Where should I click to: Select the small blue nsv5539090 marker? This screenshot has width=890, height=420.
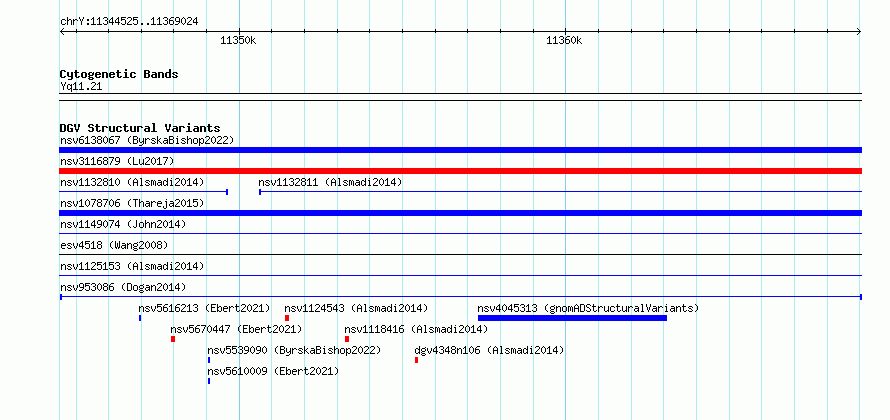pyautogui.click(x=209, y=360)
